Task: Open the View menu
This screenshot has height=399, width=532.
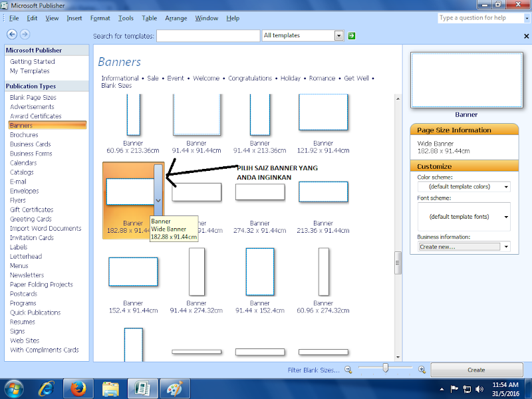Action: point(52,19)
